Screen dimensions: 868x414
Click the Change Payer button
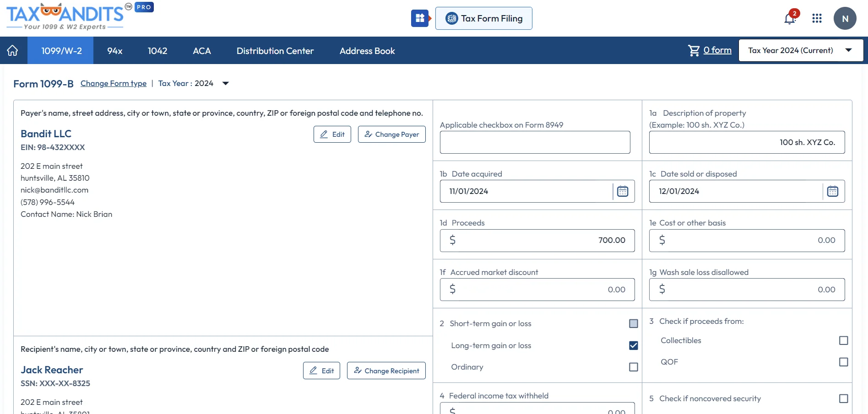(x=391, y=134)
